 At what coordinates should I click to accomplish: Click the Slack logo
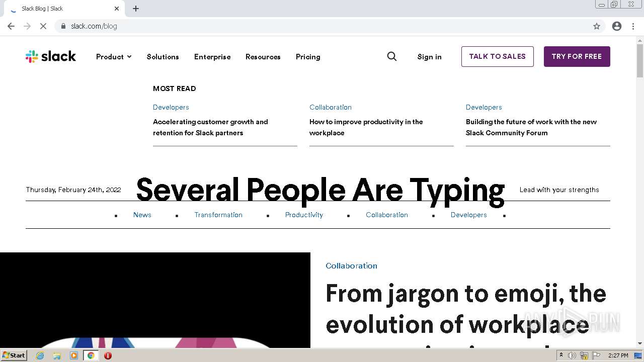coord(51,56)
